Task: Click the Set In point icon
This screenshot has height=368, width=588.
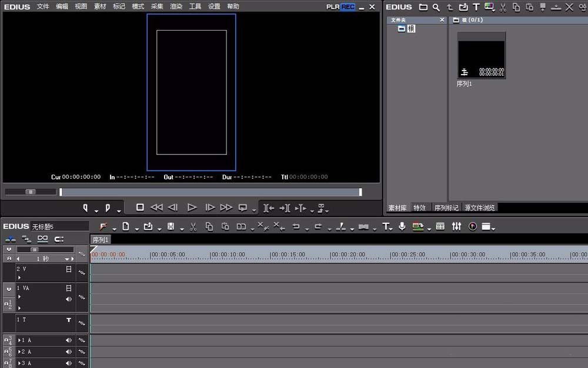Action: coord(85,208)
